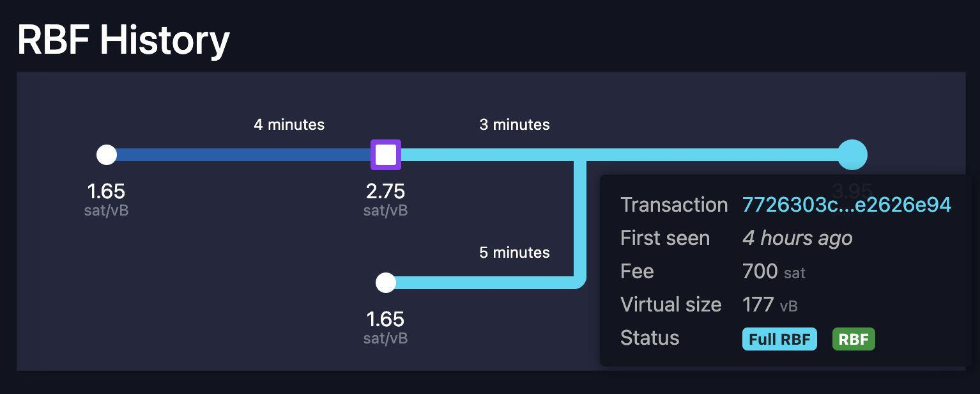Click the "RBF History" heading
Viewport: 980px width, 394px height.
[123, 40]
